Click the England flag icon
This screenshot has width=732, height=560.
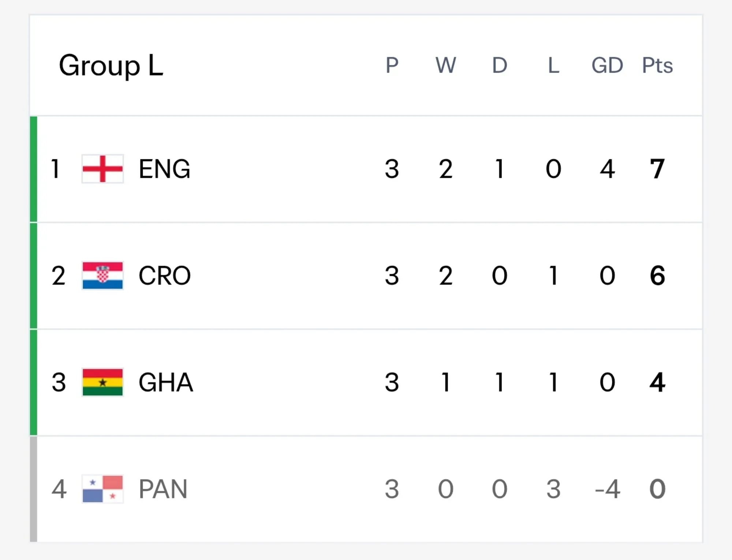click(x=102, y=169)
